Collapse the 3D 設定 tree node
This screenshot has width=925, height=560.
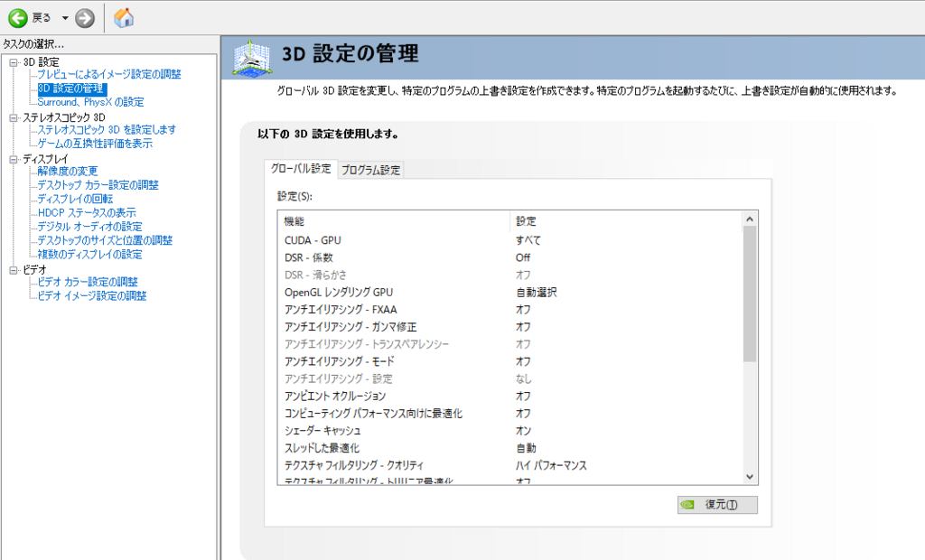point(13,62)
